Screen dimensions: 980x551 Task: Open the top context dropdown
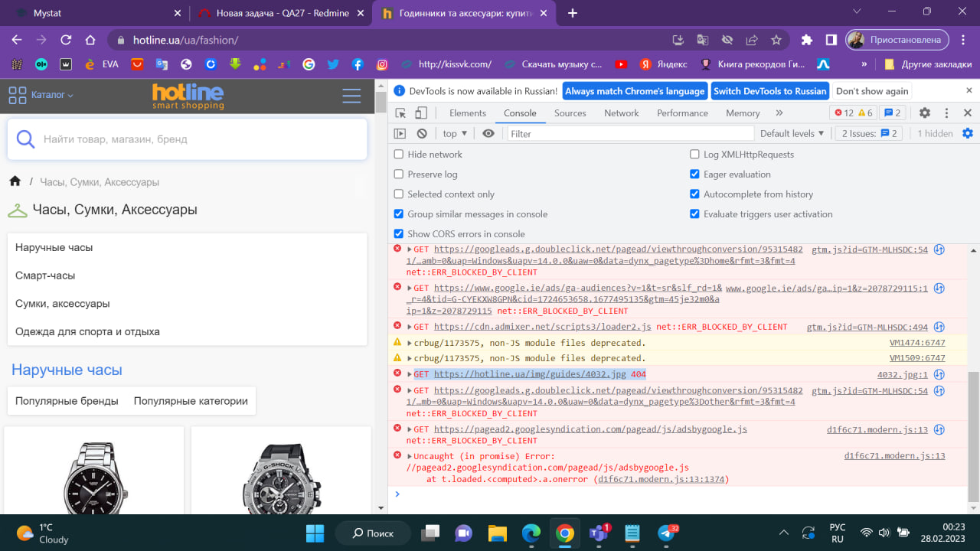click(455, 133)
